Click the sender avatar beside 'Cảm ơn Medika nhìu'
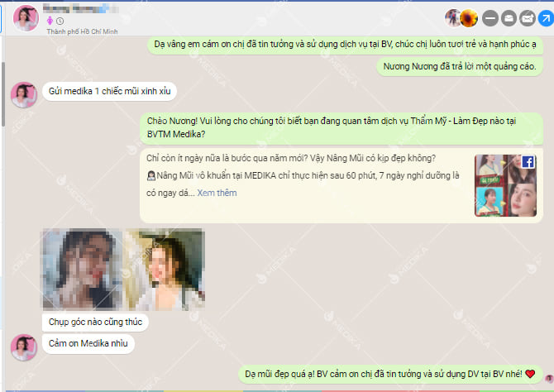 23,347
